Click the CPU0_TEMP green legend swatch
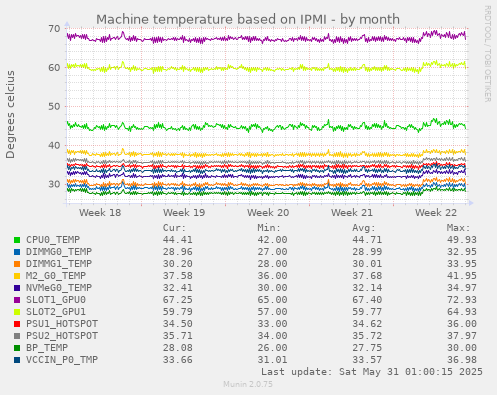 coord(17,240)
